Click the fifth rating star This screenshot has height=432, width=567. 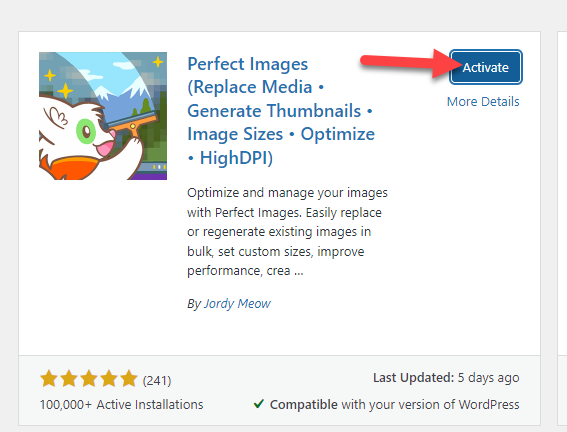click(x=128, y=379)
